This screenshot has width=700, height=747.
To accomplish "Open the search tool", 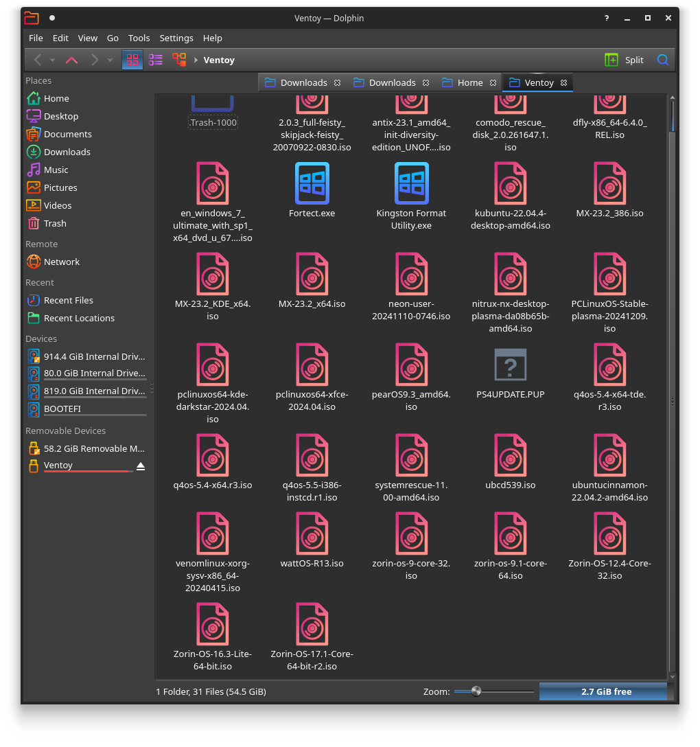I will (662, 60).
